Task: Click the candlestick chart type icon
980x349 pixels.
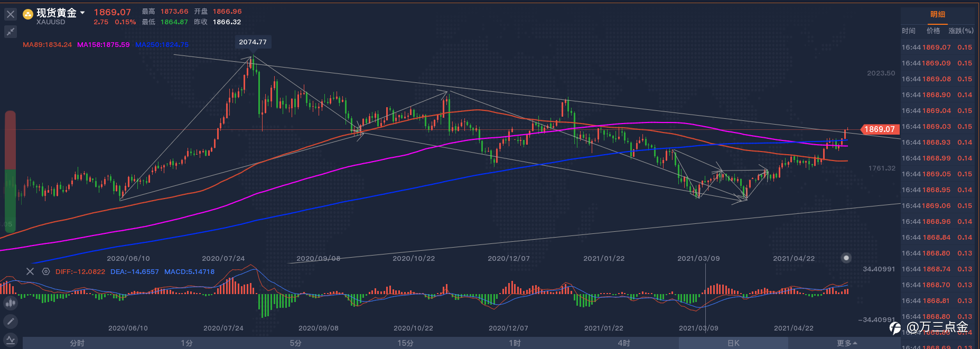Action: coord(10,303)
